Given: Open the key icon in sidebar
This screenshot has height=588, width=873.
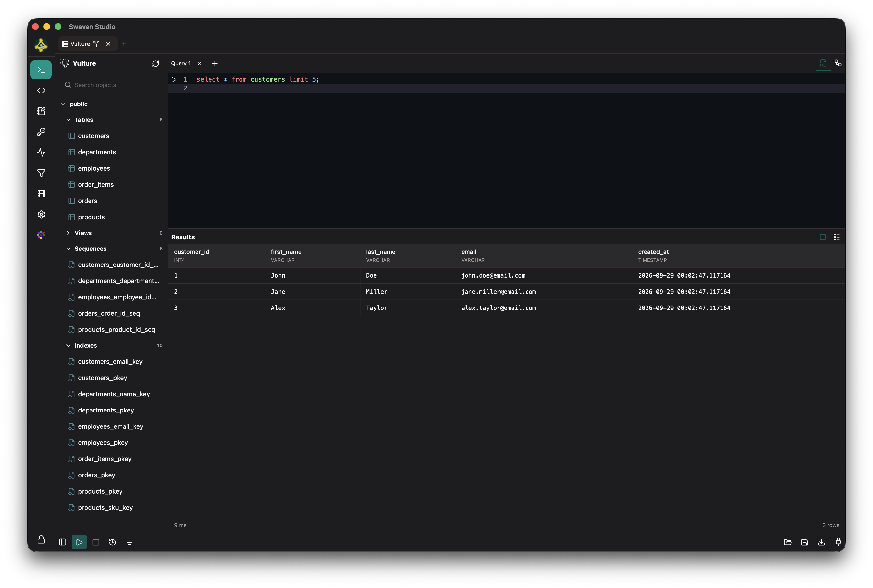Looking at the screenshot, I should [x=41, y=132].
